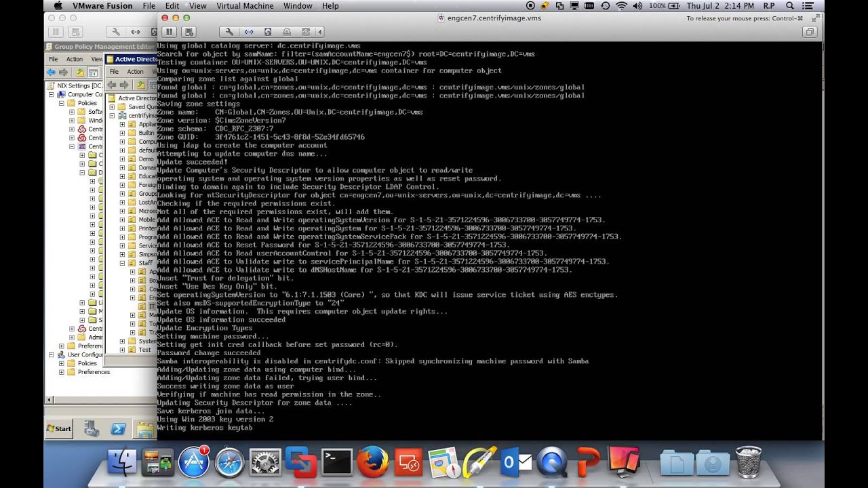Open the Virtual Machine menu
The height and width of the screenshot is (488, 868).
pos(243,5)
